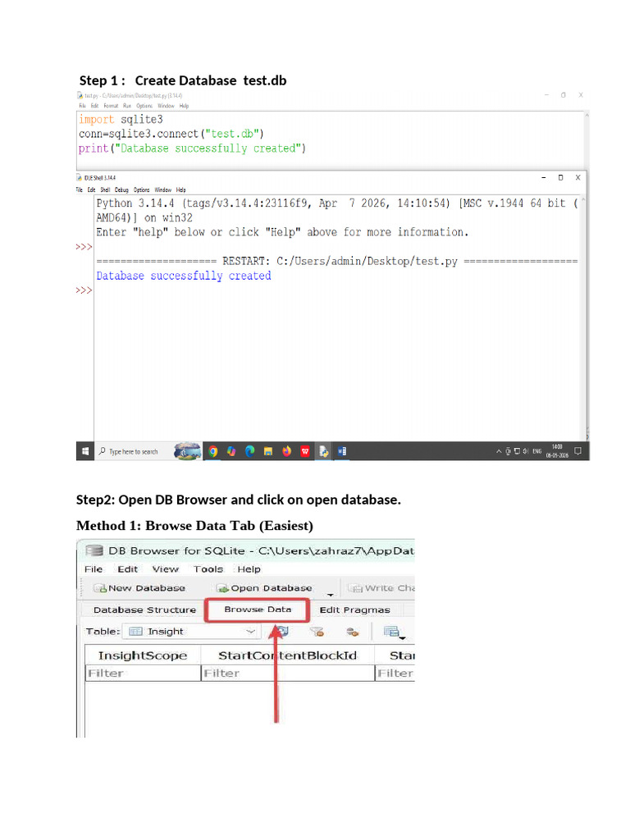Click the volume speaker icon in the tray

[526, 451]
